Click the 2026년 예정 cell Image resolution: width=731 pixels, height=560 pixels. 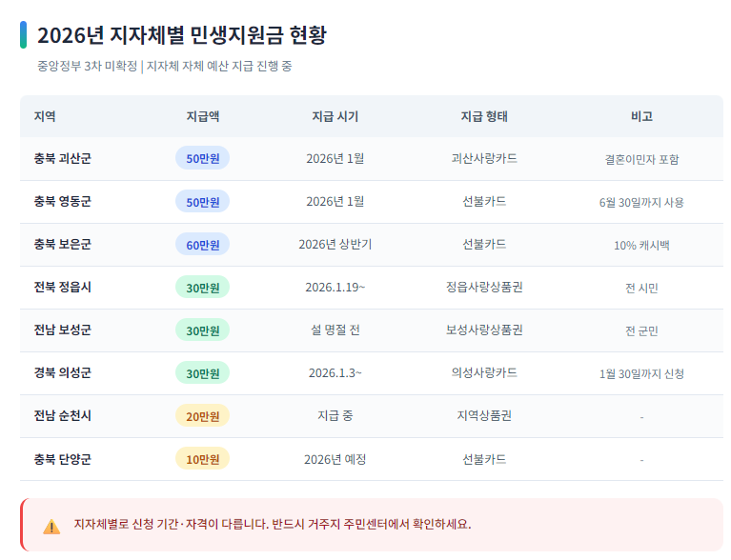335,459
